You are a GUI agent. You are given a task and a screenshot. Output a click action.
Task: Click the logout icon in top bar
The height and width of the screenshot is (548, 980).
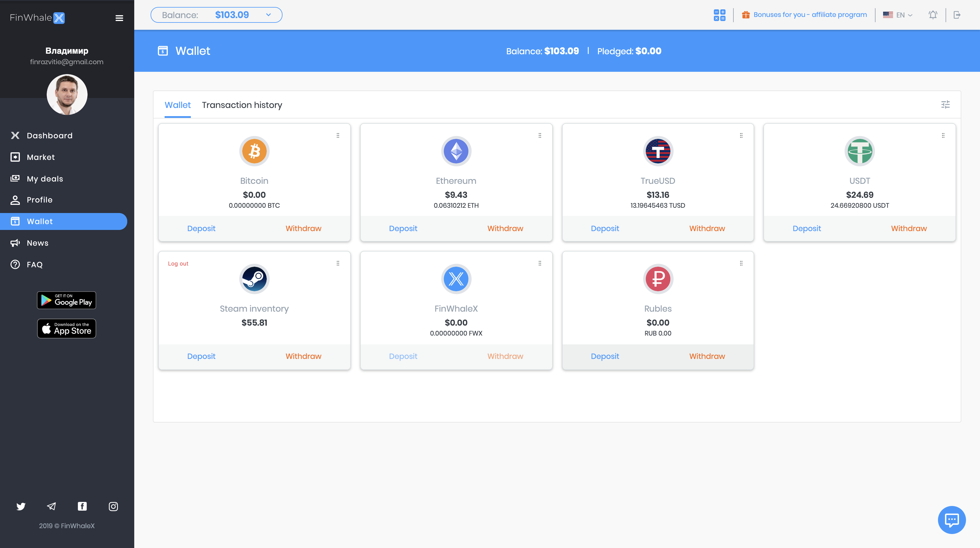pyautogui.click(x=958, y=15)
